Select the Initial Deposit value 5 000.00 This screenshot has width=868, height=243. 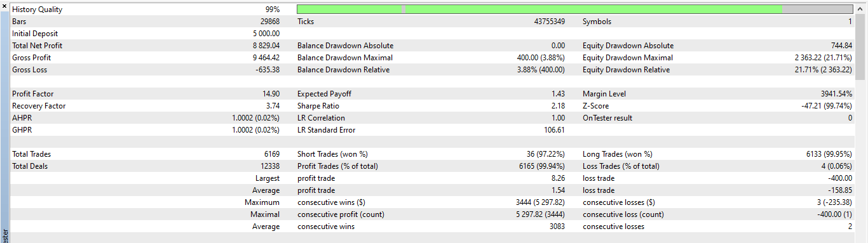pyautogui.click(x=266, y=34)
